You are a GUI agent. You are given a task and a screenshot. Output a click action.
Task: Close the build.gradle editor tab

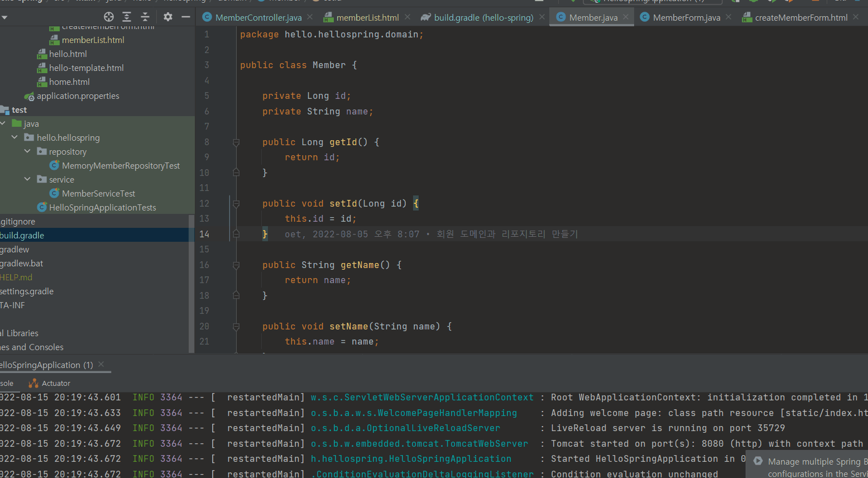coord(542,17)
